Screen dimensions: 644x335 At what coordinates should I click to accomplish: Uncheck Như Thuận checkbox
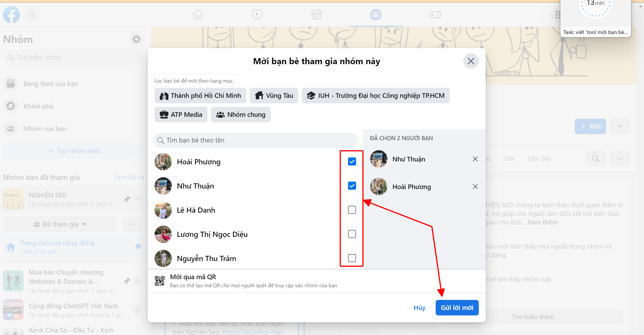pos(352,186)
